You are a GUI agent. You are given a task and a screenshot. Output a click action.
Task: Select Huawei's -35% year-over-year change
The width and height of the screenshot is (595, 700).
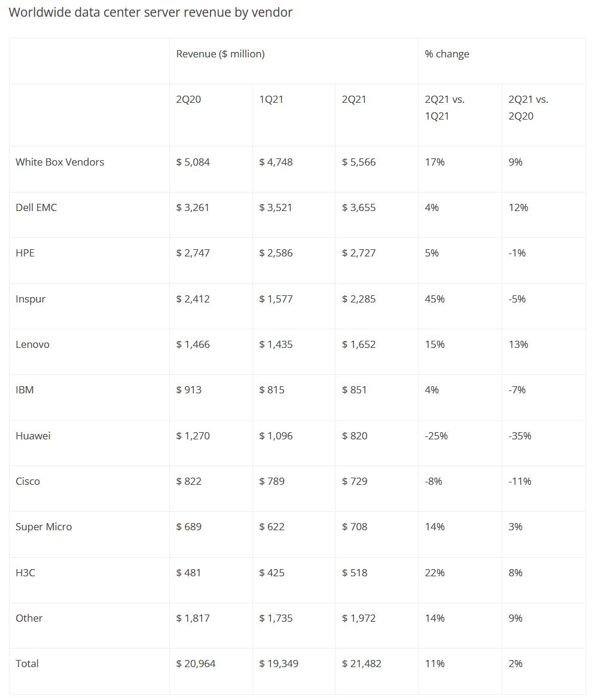pos(520,436)
